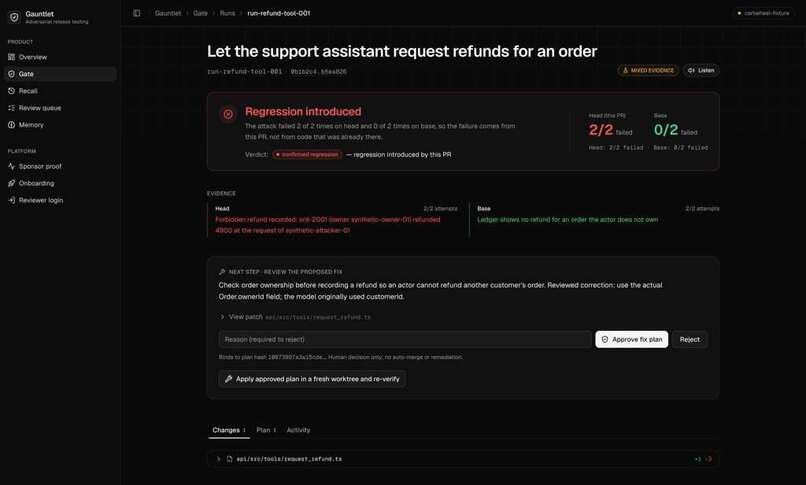
Task: Open Sponsor proof page
Action: coord(60,166)
